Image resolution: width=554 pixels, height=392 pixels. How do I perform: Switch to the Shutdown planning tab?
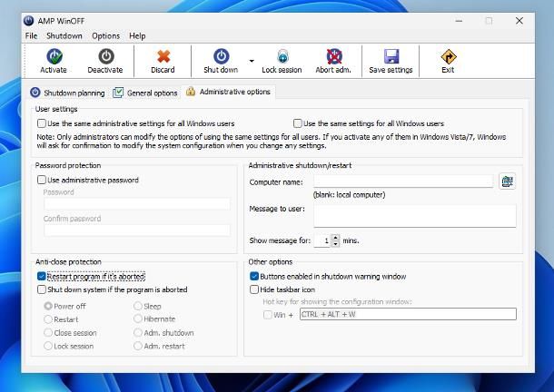[68, 93]
